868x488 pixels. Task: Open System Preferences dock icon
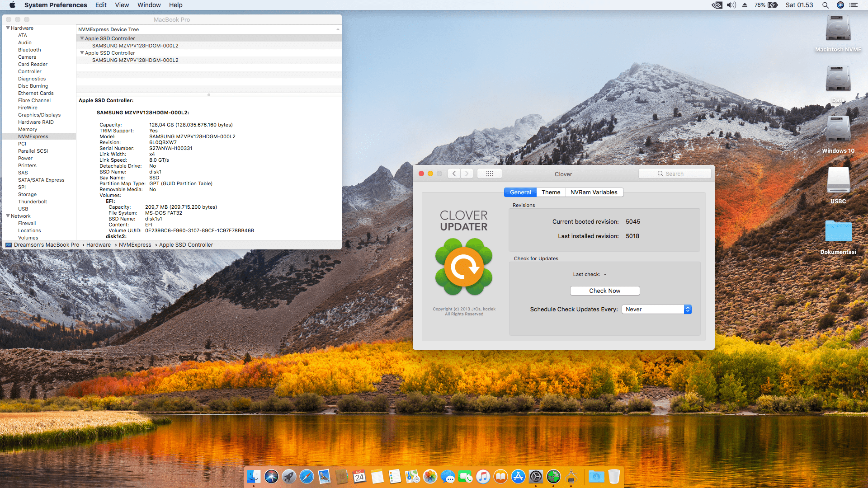pyautogui.click(x=536, y=476)
